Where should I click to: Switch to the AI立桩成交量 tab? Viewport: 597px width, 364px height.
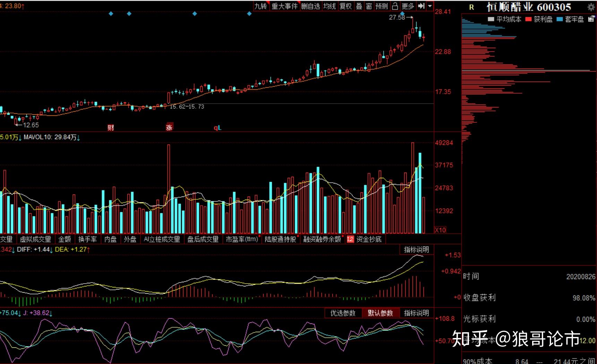[x=162, y=239]
